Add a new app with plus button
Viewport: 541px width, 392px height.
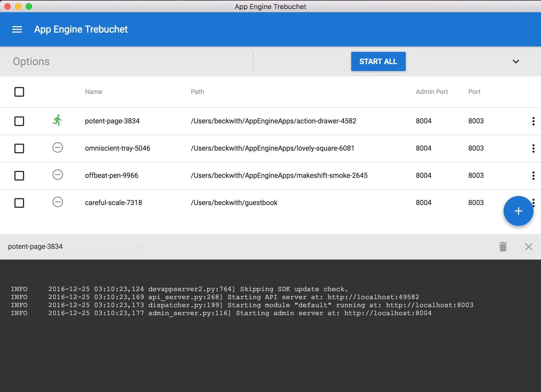(x=518, y=211)
